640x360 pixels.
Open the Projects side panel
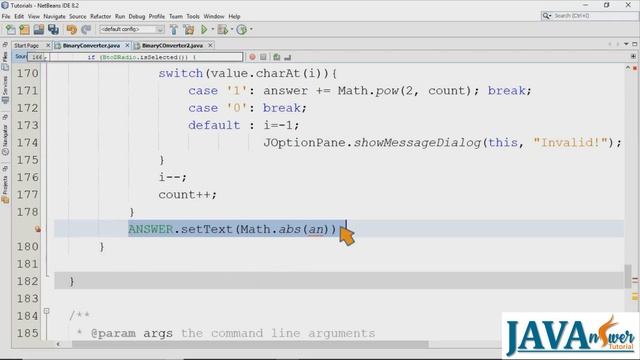(x=5, y=189)
